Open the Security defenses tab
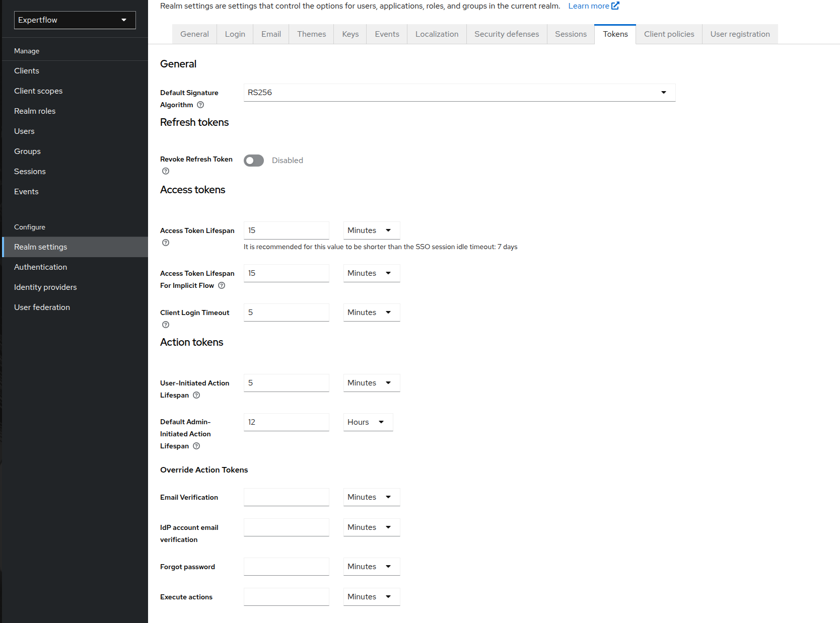 (507, 34)
